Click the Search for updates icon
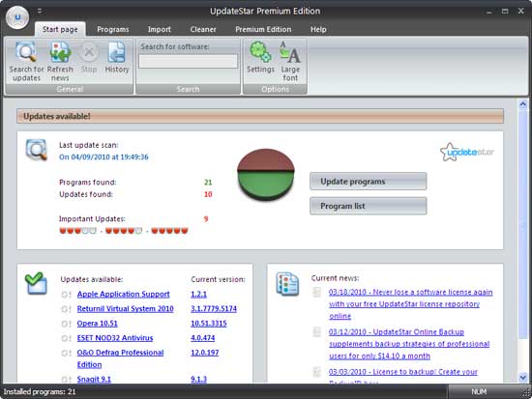This screenshot has height=399, width=532. 26,51
